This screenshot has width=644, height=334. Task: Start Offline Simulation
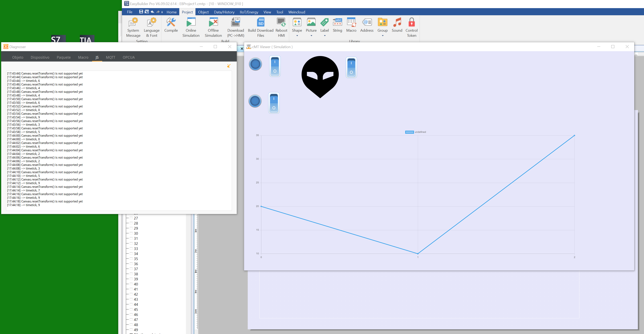tap(213, 27)
